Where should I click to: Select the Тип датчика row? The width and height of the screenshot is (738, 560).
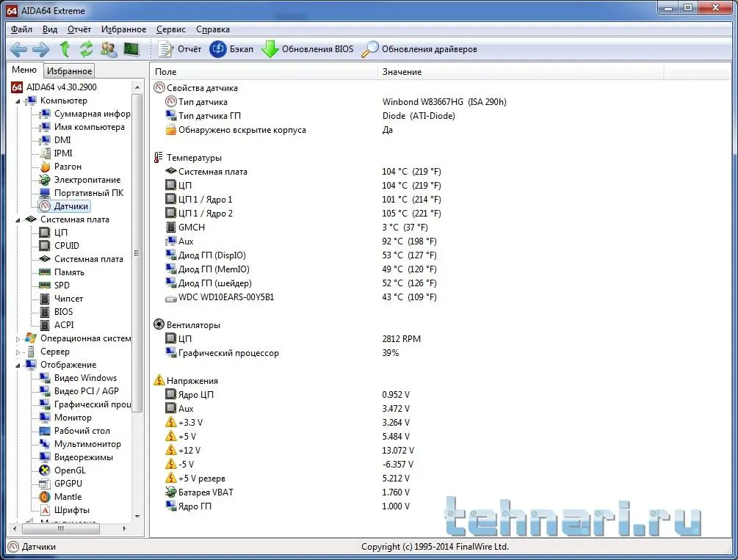point(336,101)
